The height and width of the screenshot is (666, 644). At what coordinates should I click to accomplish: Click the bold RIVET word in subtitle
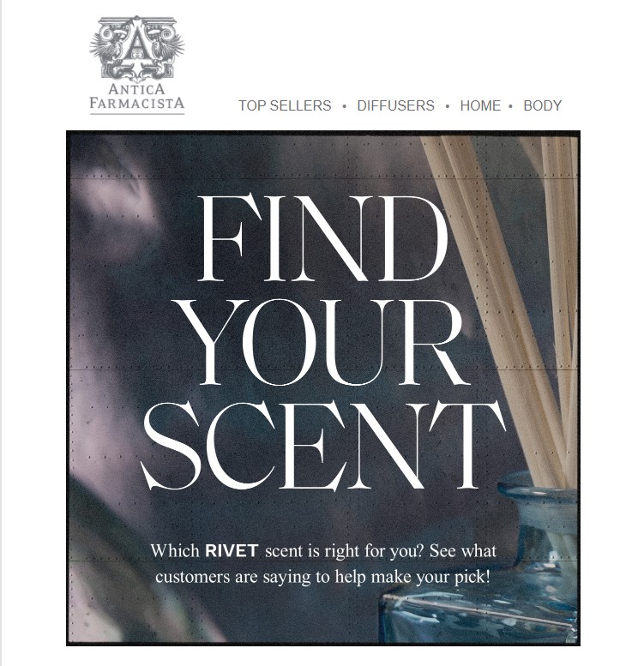click(x=232, y=551)
